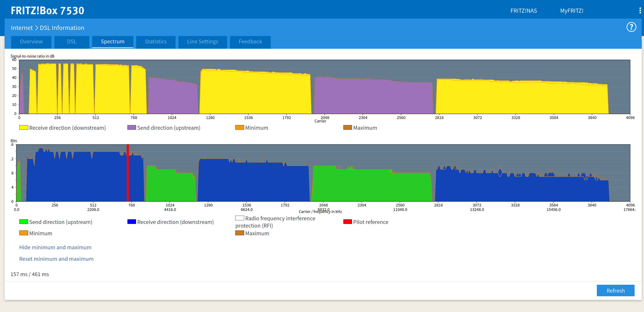
Task: Go to the Line Settings tab
Action: [203, 42]
